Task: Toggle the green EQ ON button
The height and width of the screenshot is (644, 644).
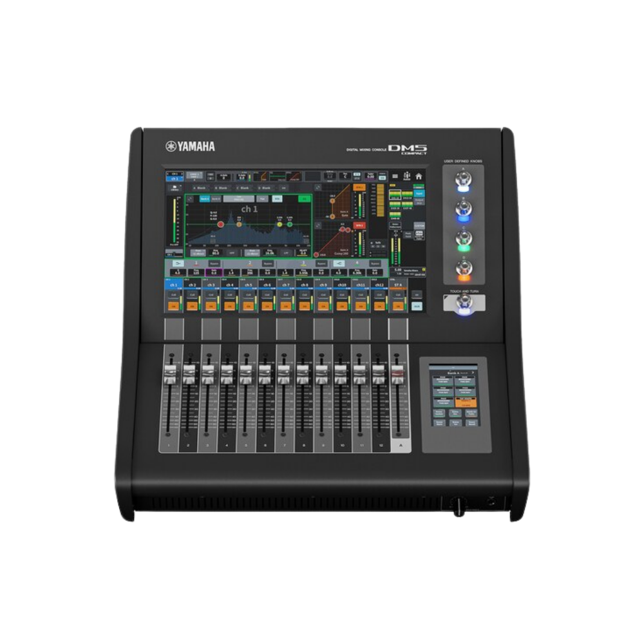Action: coord(305,199)
